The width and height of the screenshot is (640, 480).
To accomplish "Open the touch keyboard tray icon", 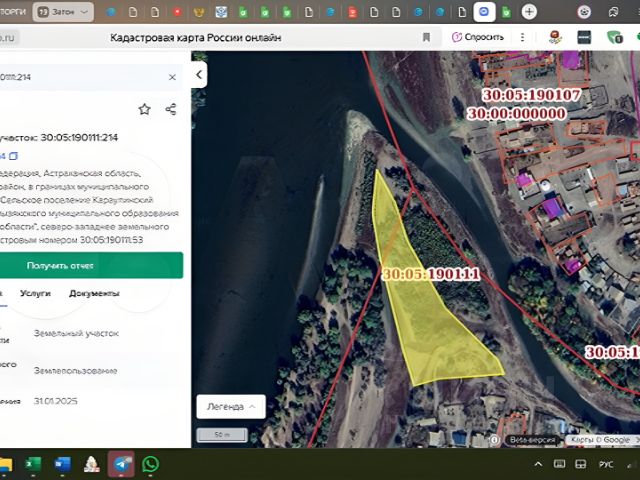I will point(559,464).
